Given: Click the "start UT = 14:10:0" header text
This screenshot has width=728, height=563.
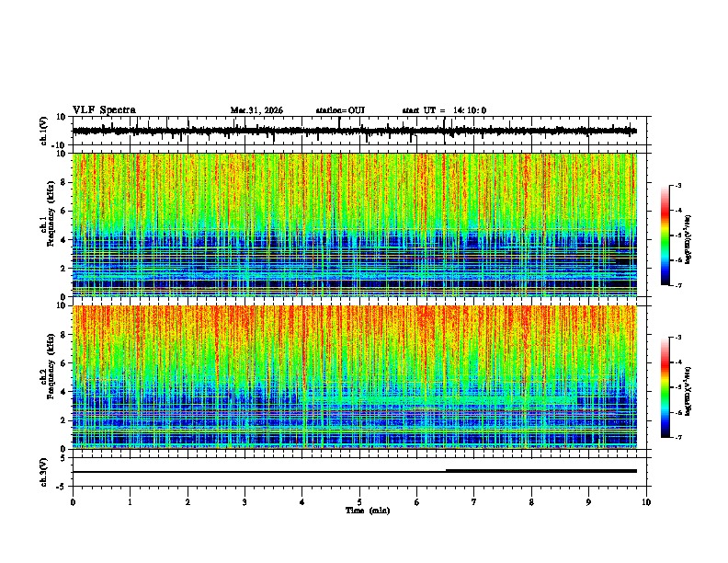Looking at the screenshot, I should tap(444, 110).
